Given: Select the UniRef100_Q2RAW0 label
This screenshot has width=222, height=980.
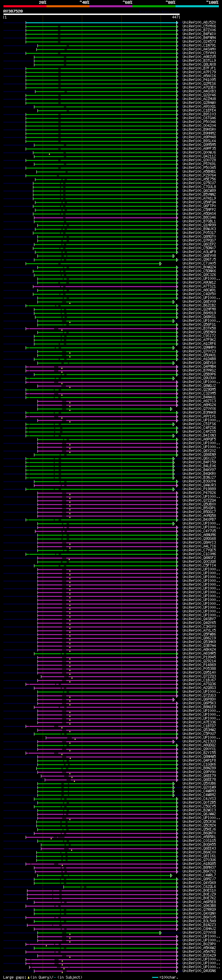Looking at the screenshot, I should 199,103.
